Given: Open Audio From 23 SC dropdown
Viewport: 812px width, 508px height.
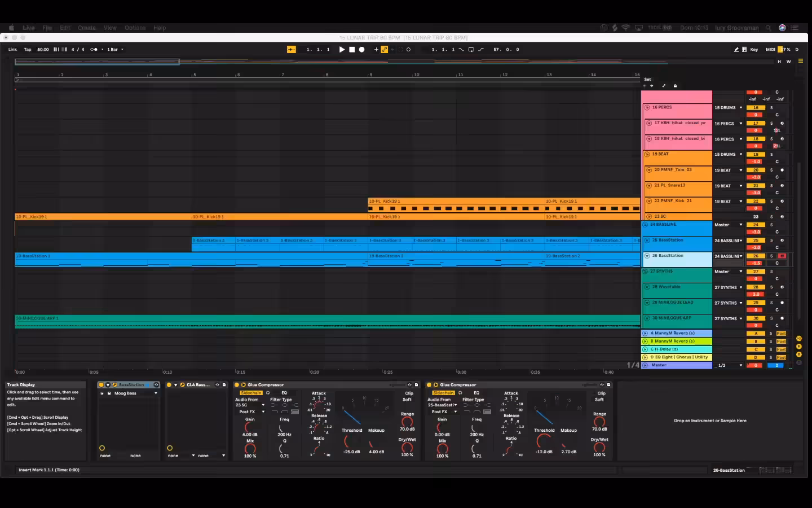Looking at the screenshot, I should point(250,405).
